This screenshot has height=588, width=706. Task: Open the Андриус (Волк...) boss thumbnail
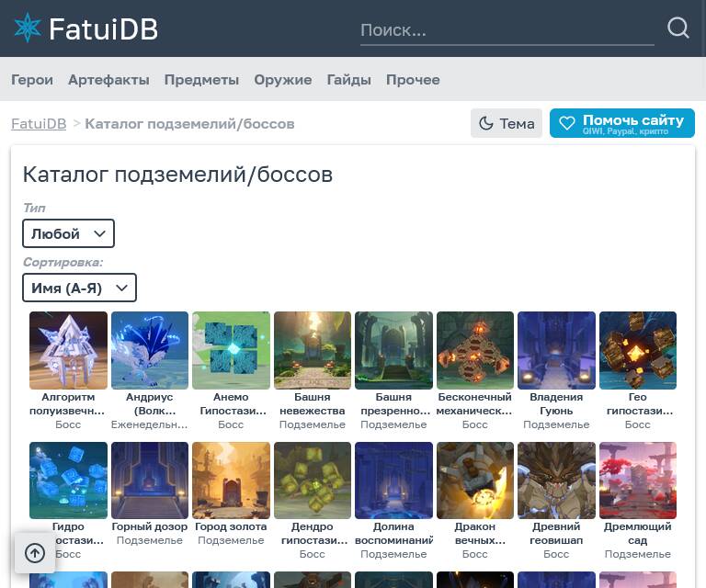pos(150,350)
